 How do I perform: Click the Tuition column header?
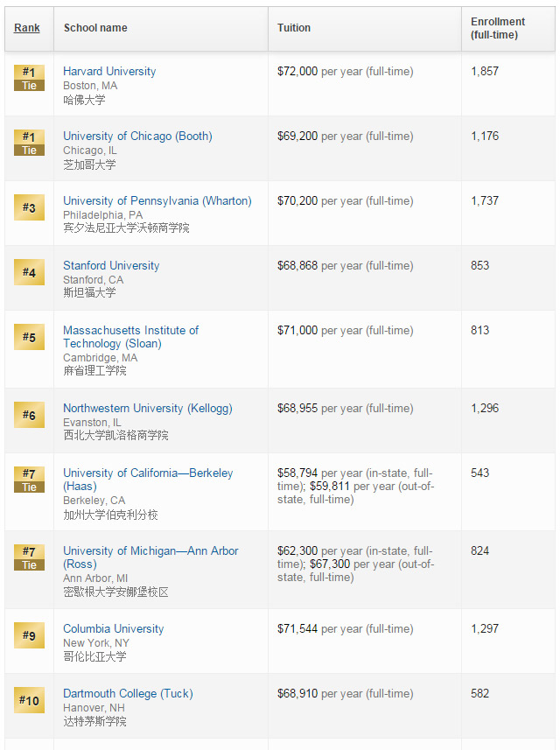click(294, 28)
